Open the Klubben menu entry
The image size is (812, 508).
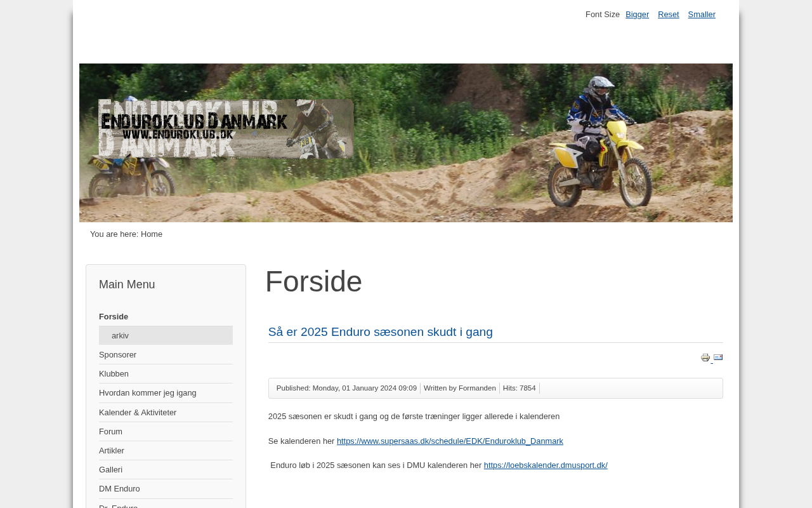click(x=114, y=374)
